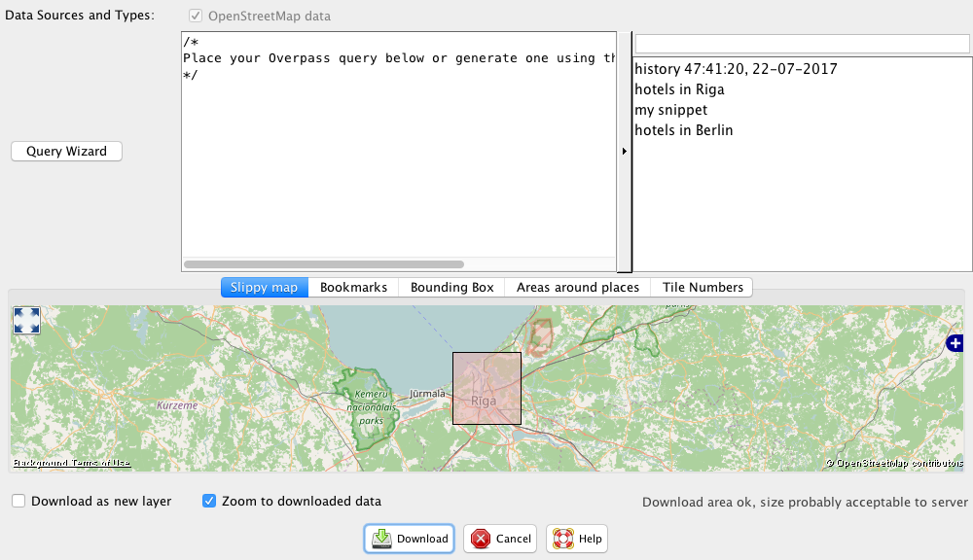Click the blue plus icon on map
Viewport: 973px width, 560px height.
(955, 342)
